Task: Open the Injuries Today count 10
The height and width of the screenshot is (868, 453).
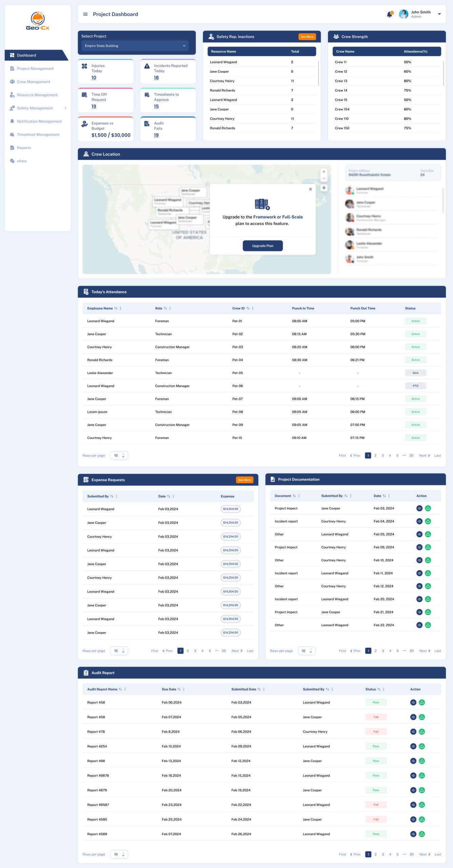Action: point(94,78)
